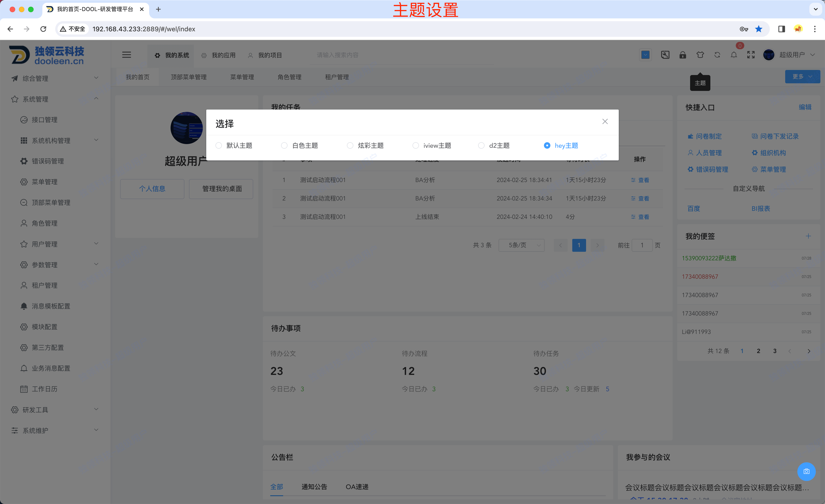
Task: Click the 模块配置 gear icon
Action: (x=24, y=327)
